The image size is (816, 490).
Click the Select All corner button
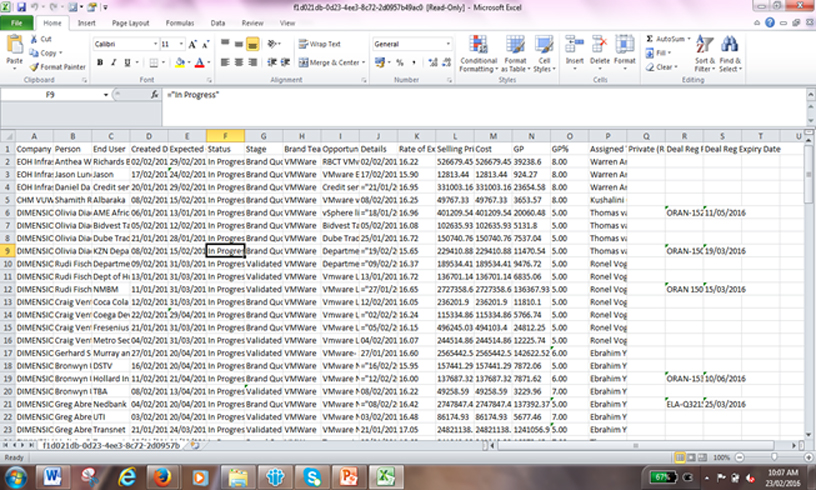[7, 136]
